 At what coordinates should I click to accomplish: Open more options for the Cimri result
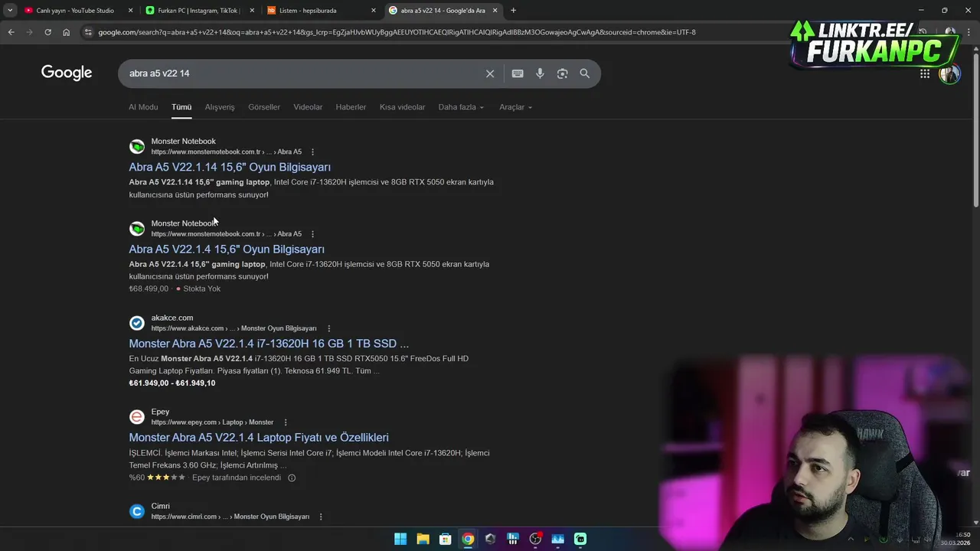tap(321, 517)
